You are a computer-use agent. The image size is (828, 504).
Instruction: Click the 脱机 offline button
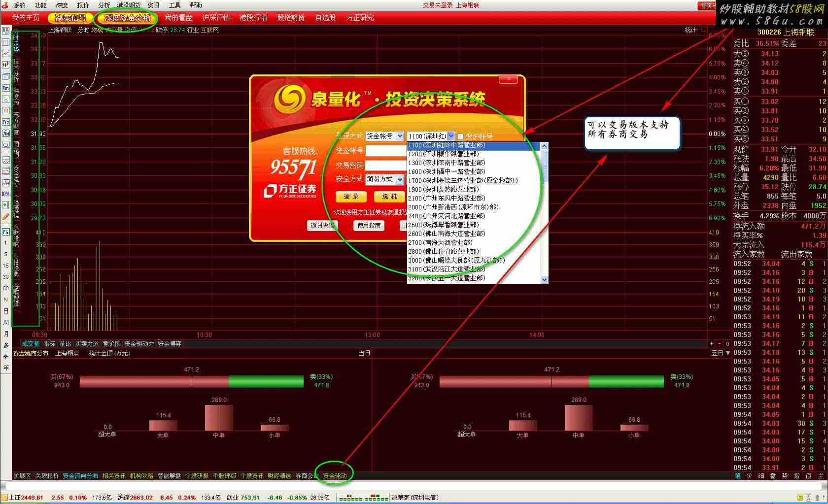[x=389, y=197]
